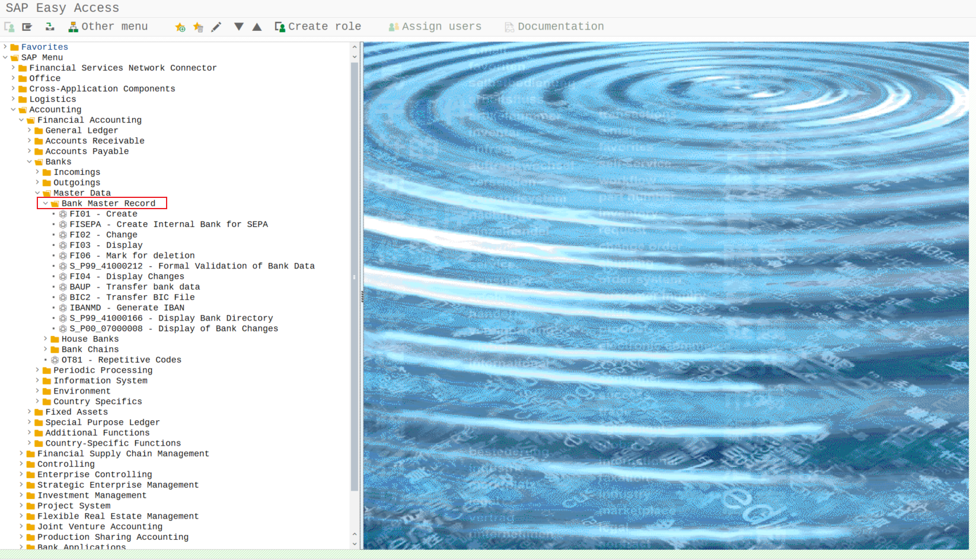
Task: Select the Enterprise Controlling entry
Action: (95, 475)
